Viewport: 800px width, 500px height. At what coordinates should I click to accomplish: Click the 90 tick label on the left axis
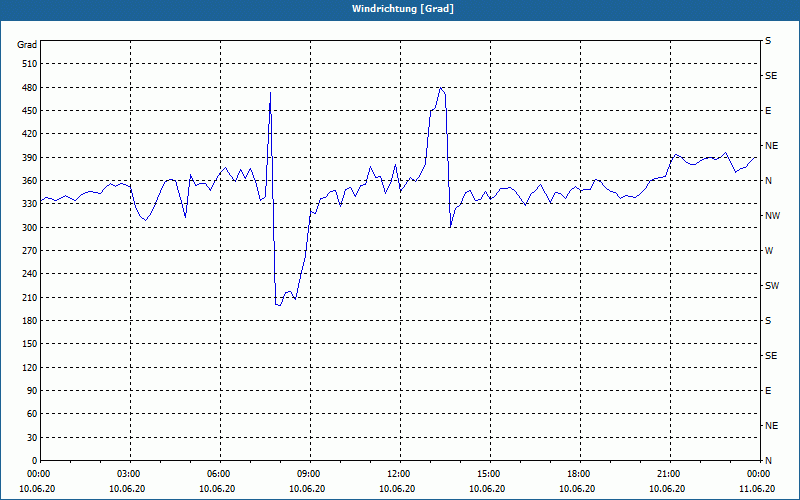point(32,391)
